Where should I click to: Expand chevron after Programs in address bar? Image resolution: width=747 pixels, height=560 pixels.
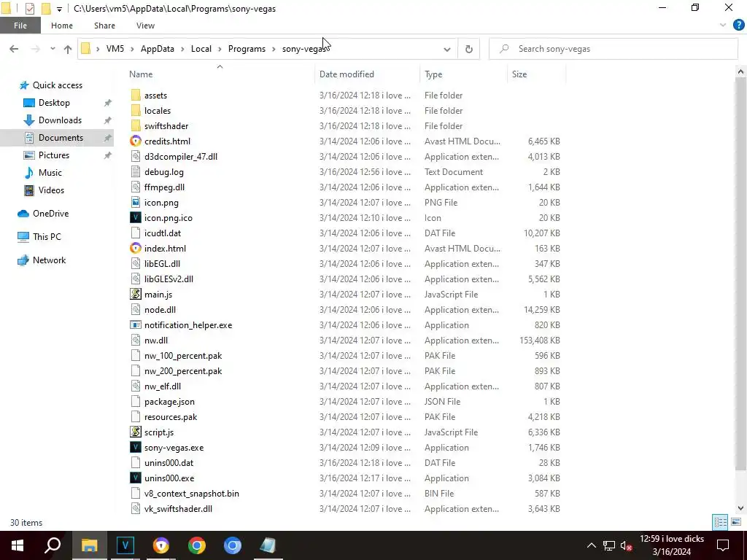click(274, 49)
